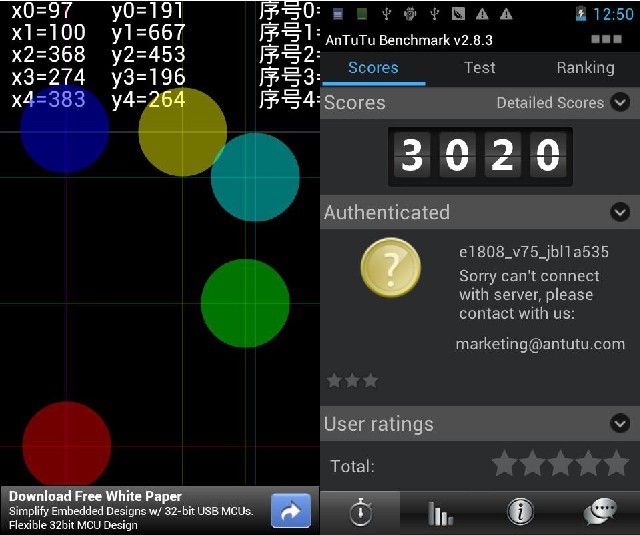The width and height of the screenshot is (640, 535).
Task: Tap the blue notification icon in status bar
Action: [x=338, y=14]
